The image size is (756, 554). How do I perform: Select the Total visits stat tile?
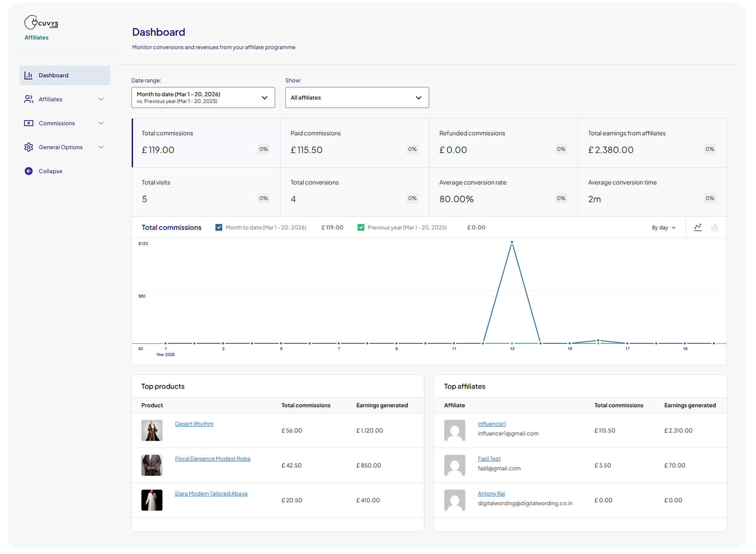pos(205,192)
